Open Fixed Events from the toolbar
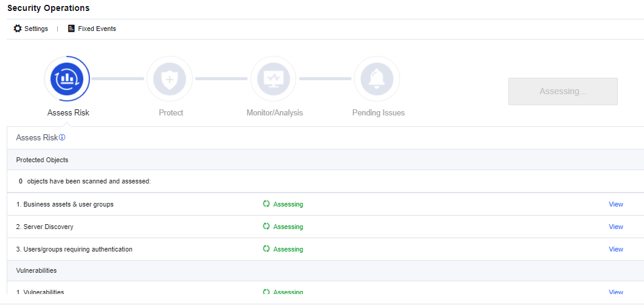 pyautogui.click(x=97, y=29)
